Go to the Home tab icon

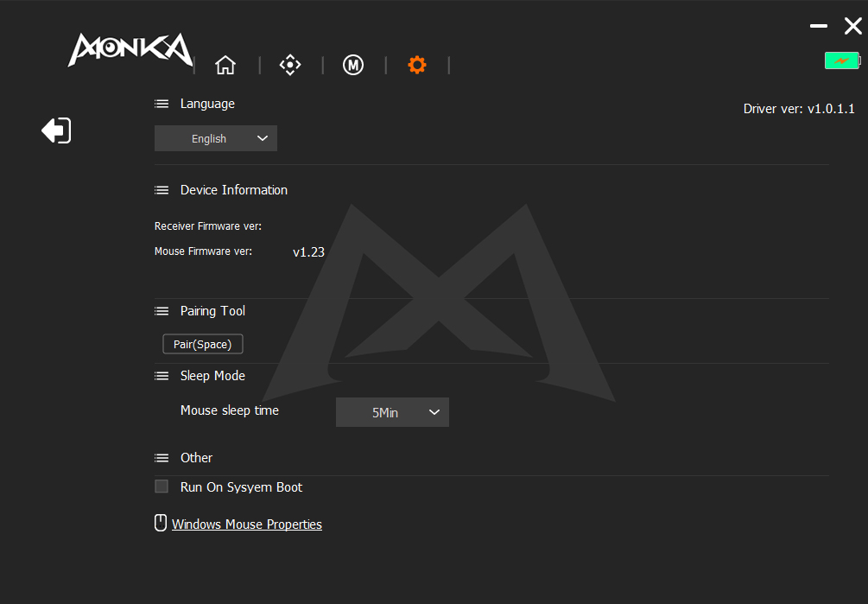coord(225,65)
